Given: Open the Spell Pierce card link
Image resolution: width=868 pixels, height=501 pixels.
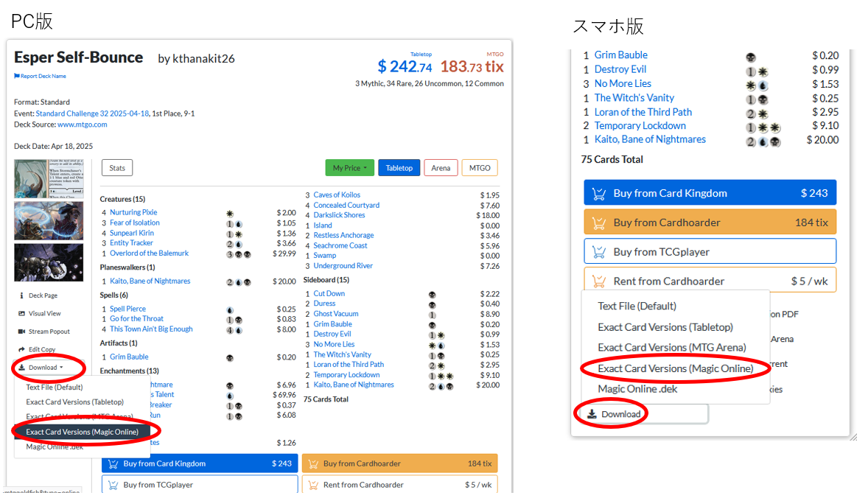Looking at the screenshot, I should (x=128, y=309).
